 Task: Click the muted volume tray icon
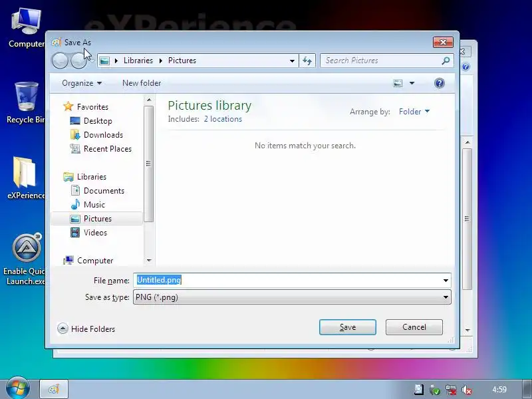467,390
